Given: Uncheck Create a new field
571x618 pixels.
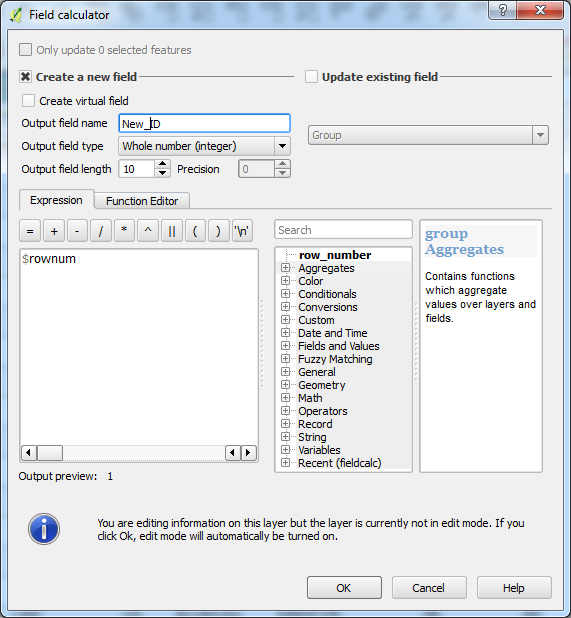Looking at the screenshot, I should [x=26, y=76].
